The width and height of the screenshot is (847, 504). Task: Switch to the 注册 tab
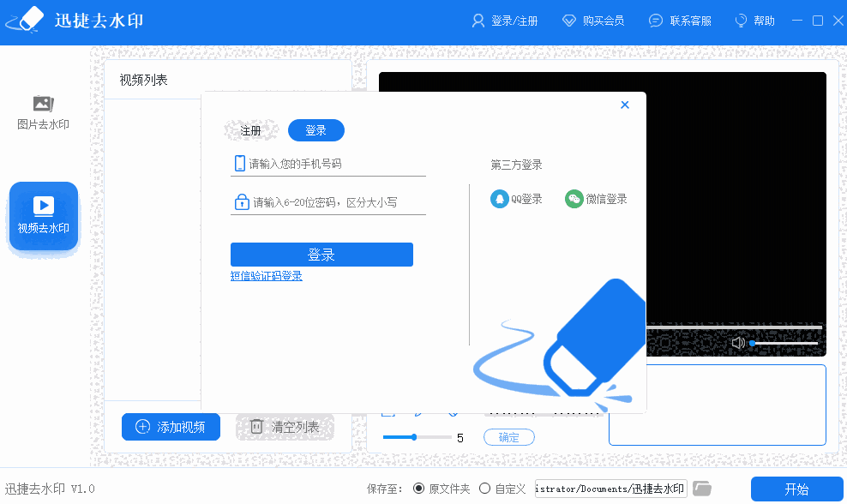pyautogui.click(x=249, y=130)
